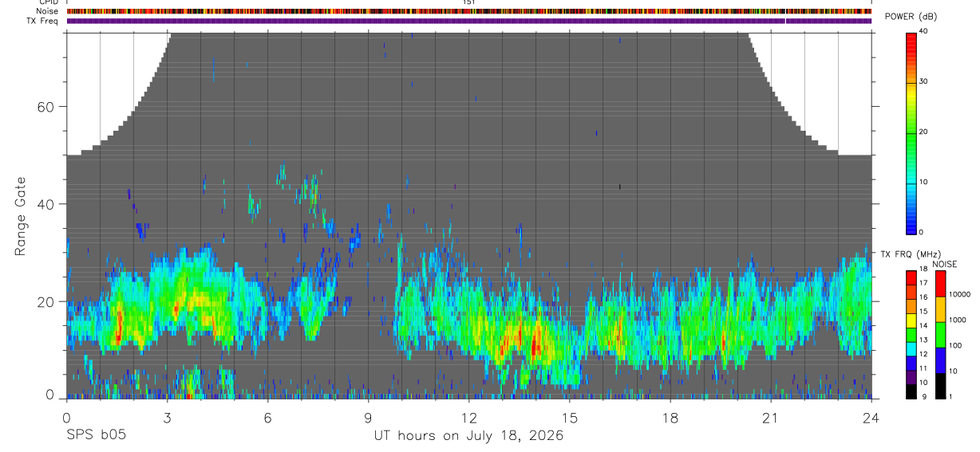Click the SPS b05 radar beam label
Image resolution: width=980 pixels, height=452 pixels.
point(96,435)
